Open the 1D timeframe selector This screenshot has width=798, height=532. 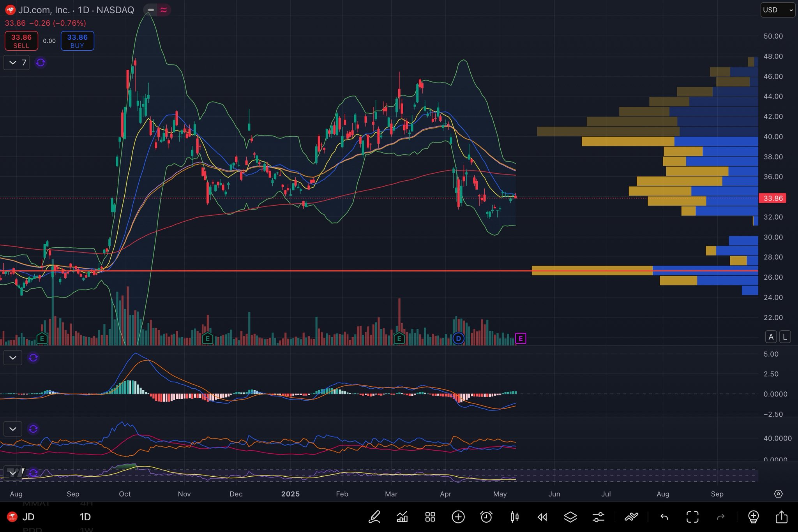pos(85,517)
